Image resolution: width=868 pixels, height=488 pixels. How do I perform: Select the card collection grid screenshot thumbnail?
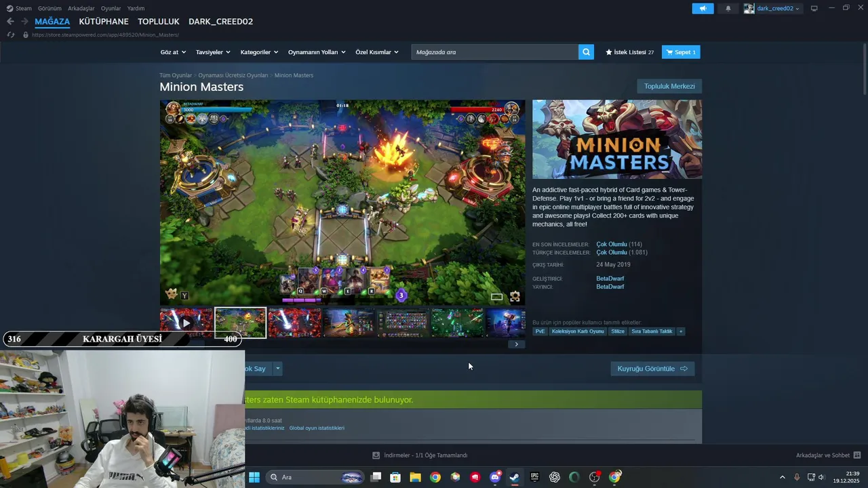403,323
